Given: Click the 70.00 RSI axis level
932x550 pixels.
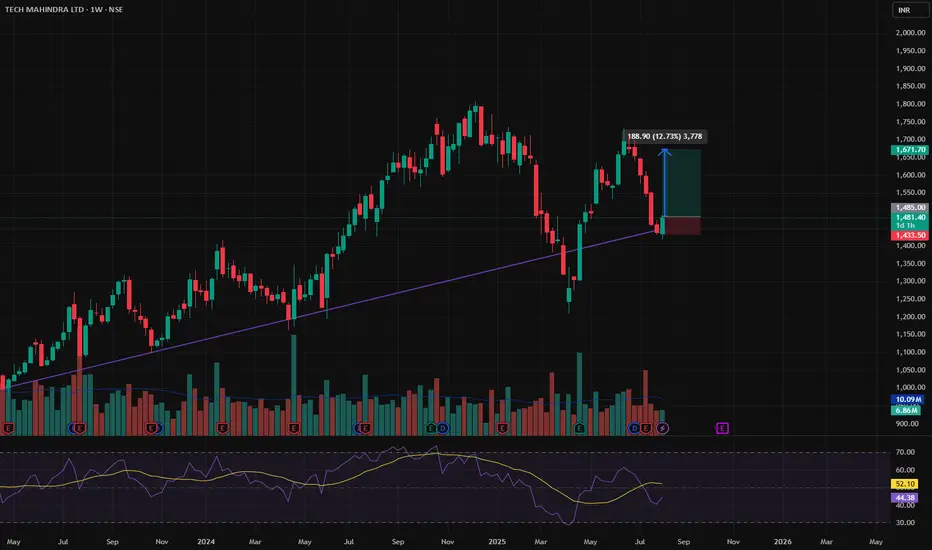Looking at the screenshot, I should point(905,452).
